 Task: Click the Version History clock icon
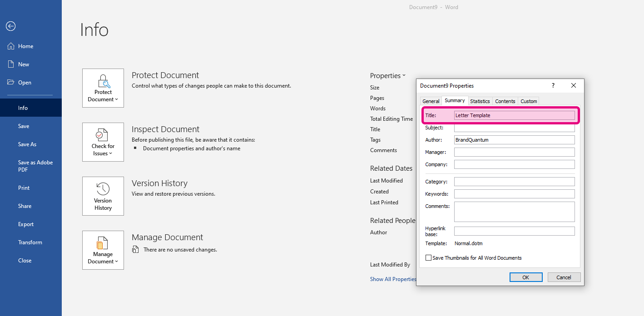click(103, 188)
